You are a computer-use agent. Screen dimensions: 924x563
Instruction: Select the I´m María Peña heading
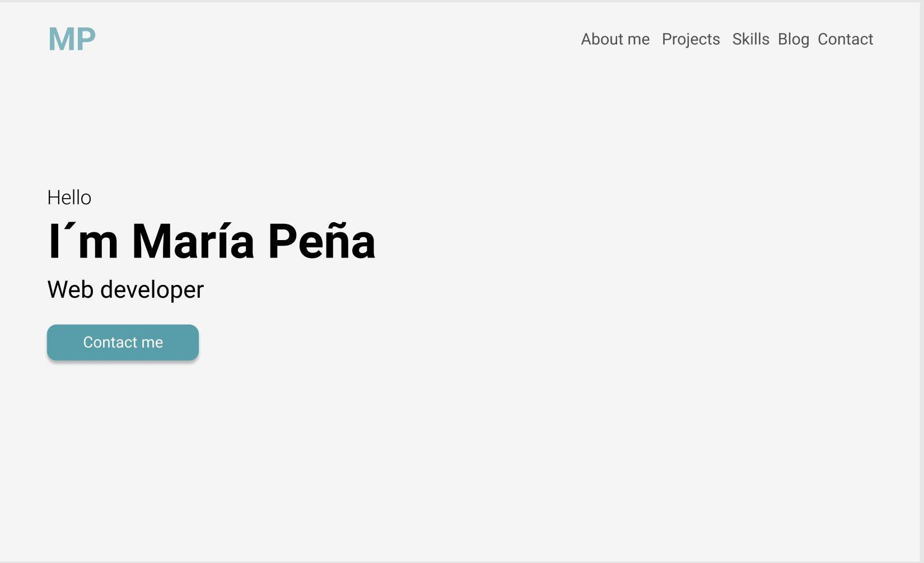pyautogui.click(x=212, y=241)
